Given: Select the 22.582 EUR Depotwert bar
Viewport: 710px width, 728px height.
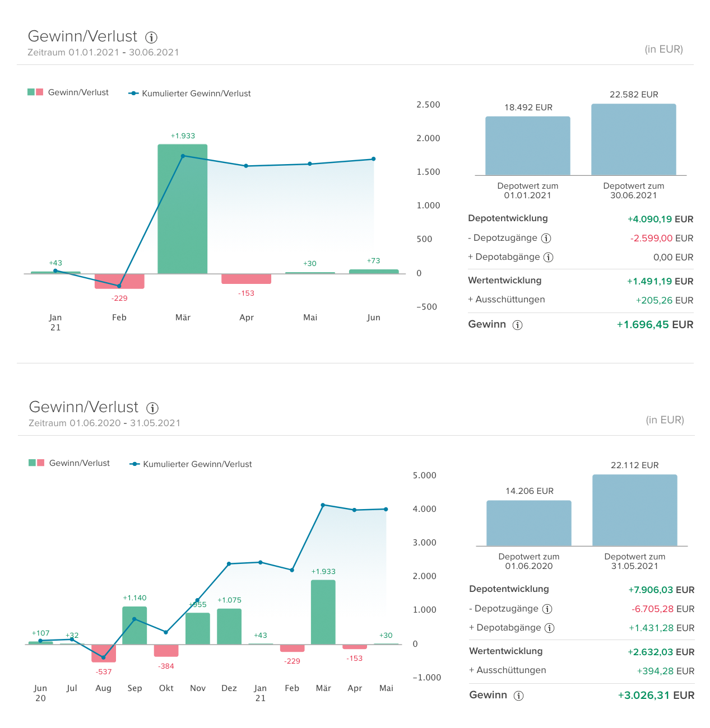Looking at the screenshot, I should pos(633,139).
